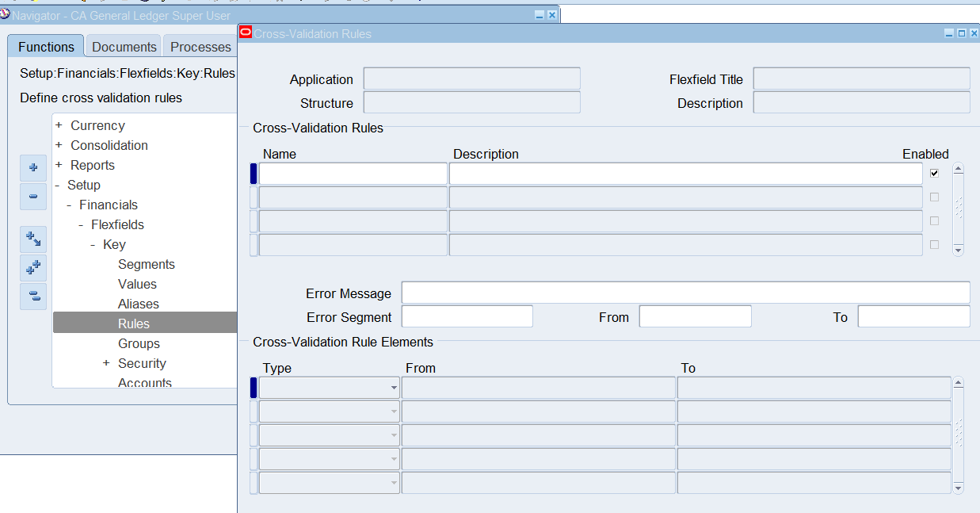Click the Structure field
This screenshot has height=513, width=980.
[x=472, y=102]
